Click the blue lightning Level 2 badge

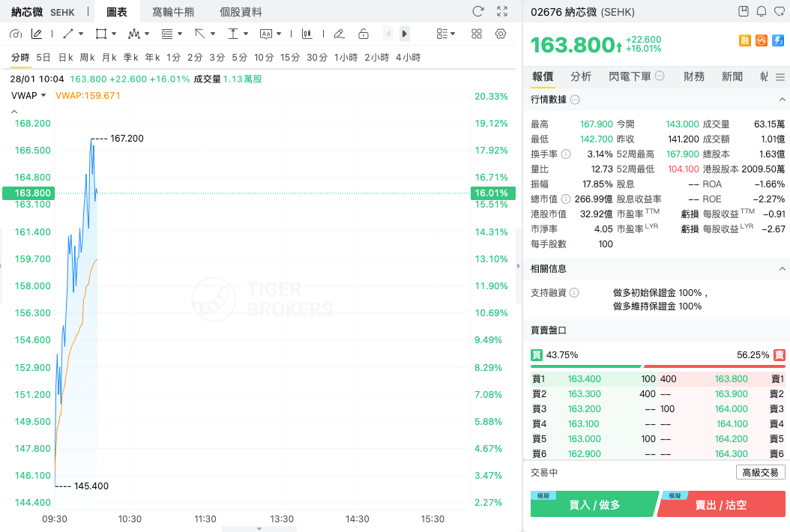click(778, 40)
